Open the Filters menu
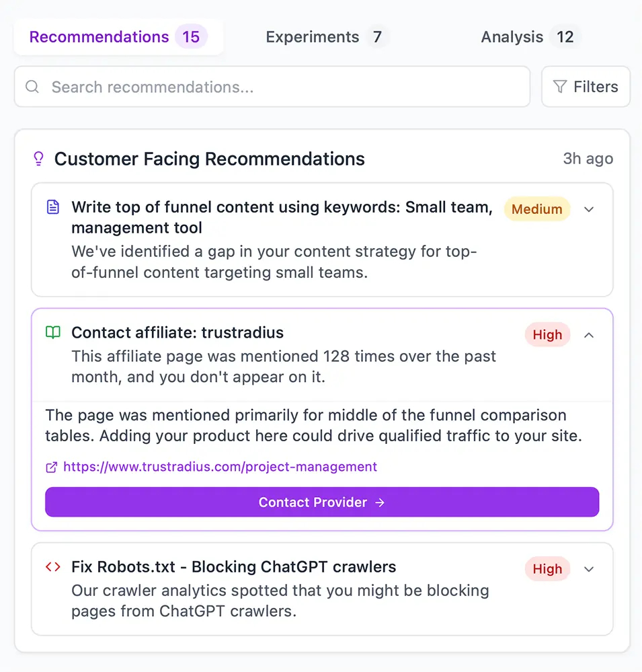Screen dimensions: 642x672 [x=586, y=87]
